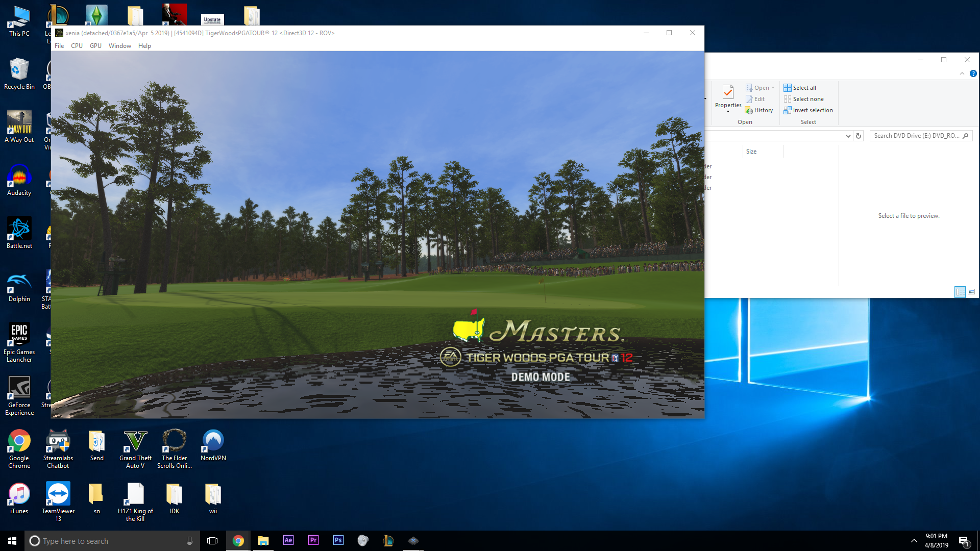Click the Properties icon in the ribbon
This screenshot has width=980, height=551.
pyautogui.click(x=728, y=93)
